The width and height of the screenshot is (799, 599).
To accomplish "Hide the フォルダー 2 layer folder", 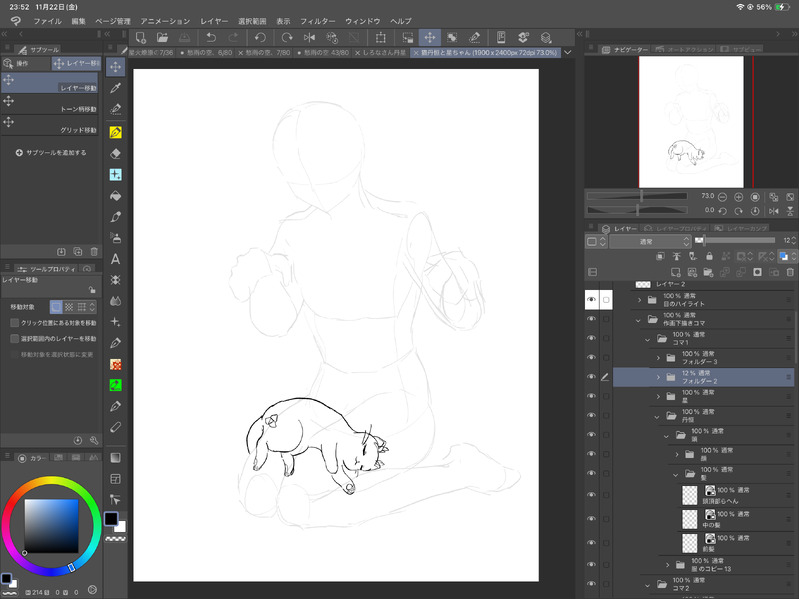I will point(591,378).
